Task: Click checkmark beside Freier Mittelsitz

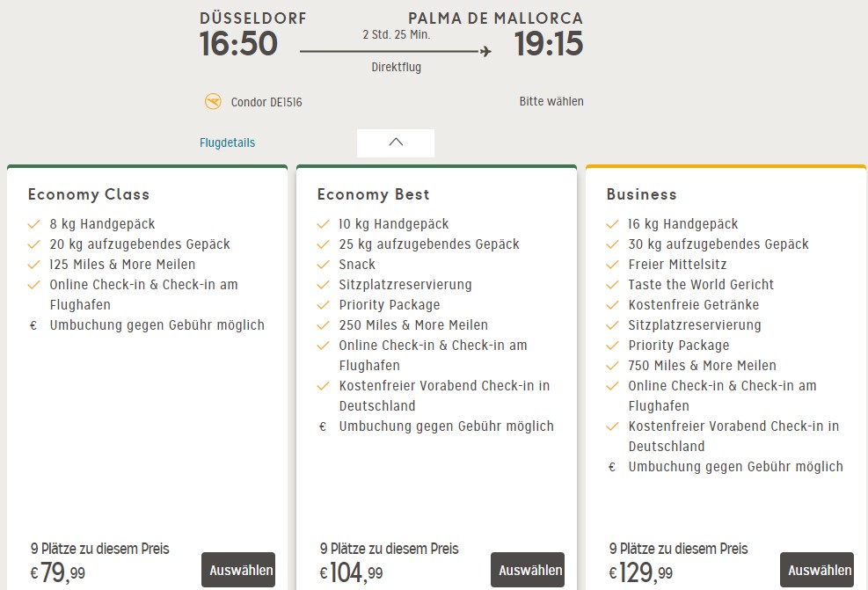Action: 613,265
